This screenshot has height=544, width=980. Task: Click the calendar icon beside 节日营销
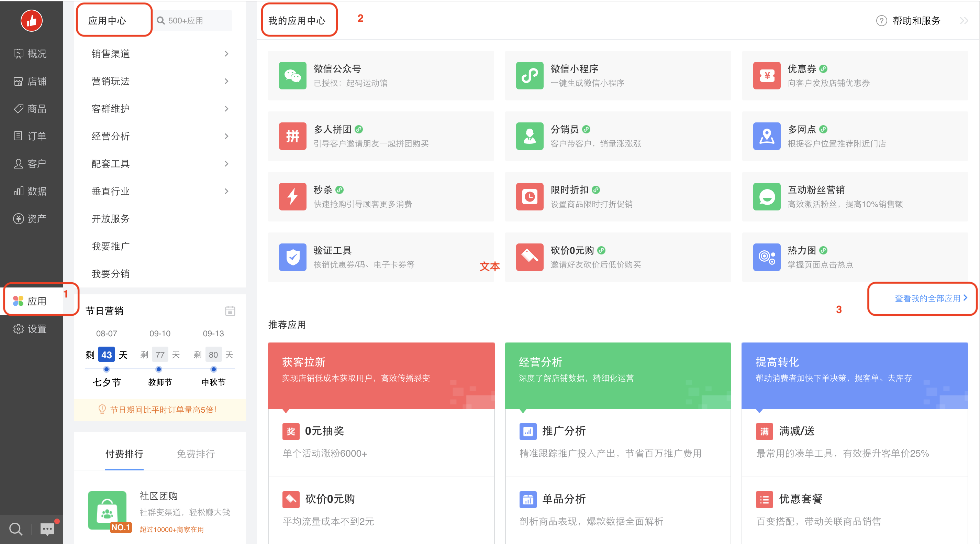tap(230, 311)
